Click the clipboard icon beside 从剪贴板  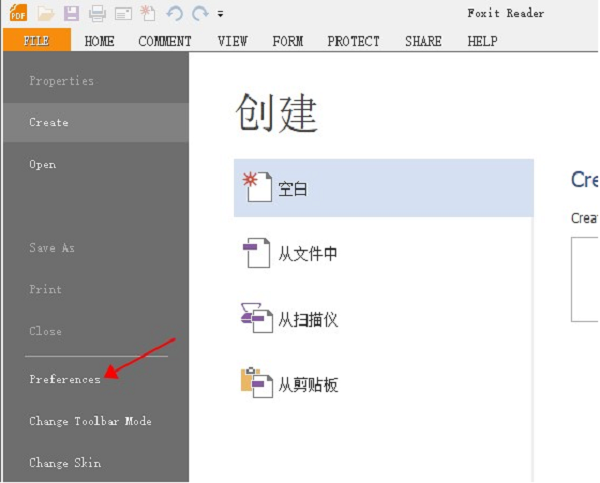pos(257,383)
